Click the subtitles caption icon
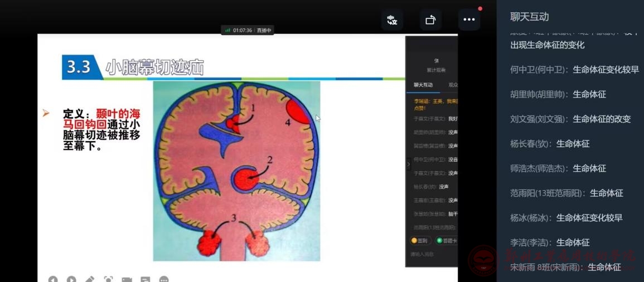 (146, 279)
